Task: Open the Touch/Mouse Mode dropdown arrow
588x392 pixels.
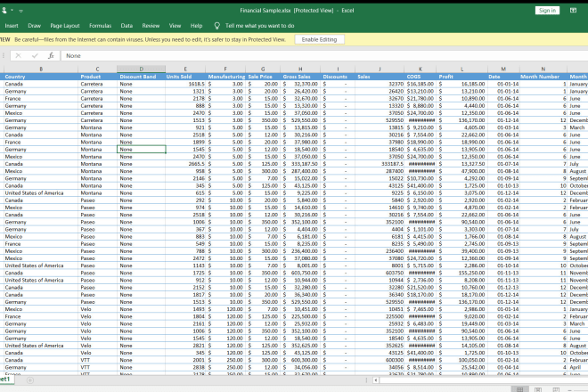Action: tap(12, 11)
